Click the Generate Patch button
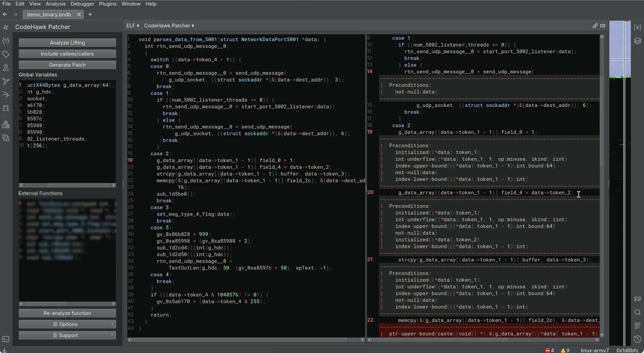Screen dimensions: 644x353 67,65
